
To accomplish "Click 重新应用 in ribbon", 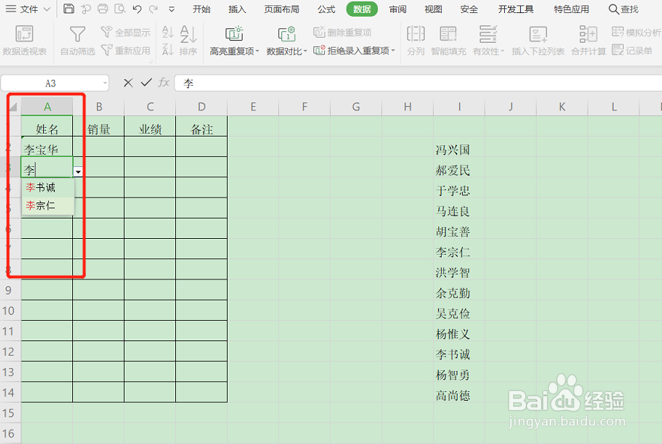I will click(x=125, y=51).
